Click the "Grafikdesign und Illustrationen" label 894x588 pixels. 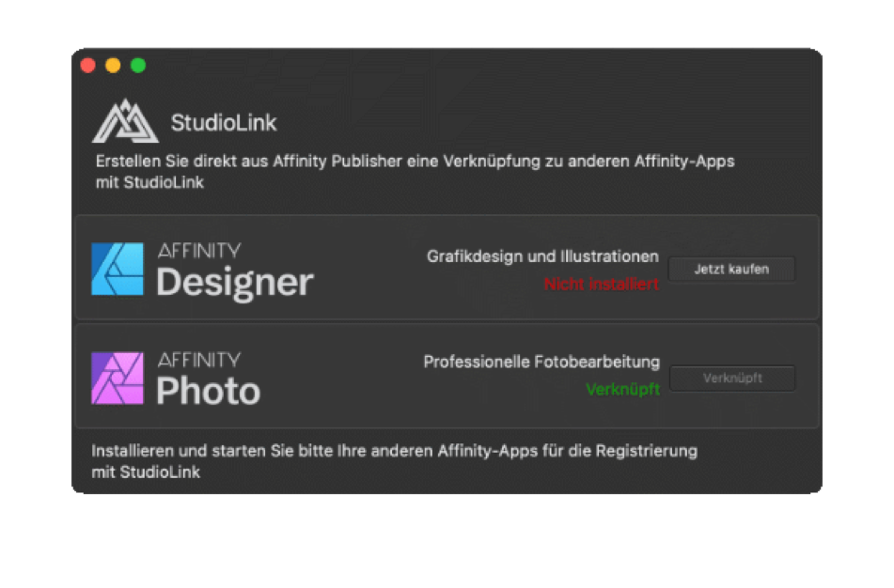click(542, 256)
